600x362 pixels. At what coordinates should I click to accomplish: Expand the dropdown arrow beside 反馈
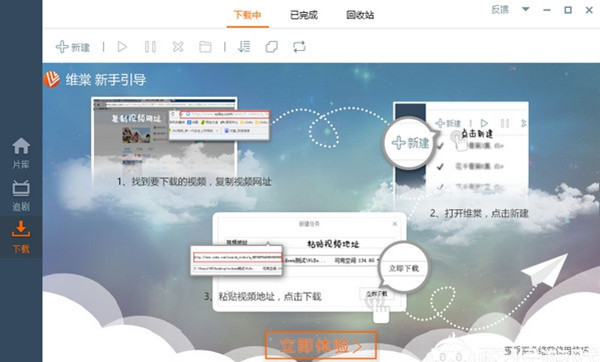click(526, 9)
